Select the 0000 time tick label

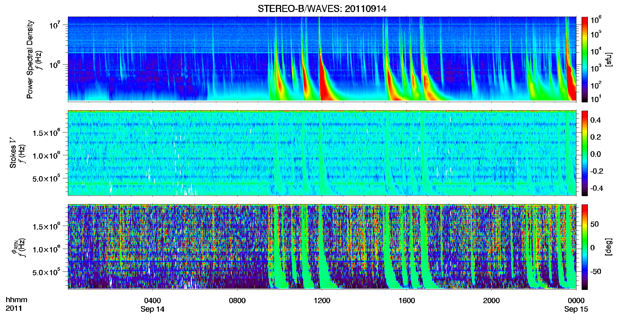point(576,300)
